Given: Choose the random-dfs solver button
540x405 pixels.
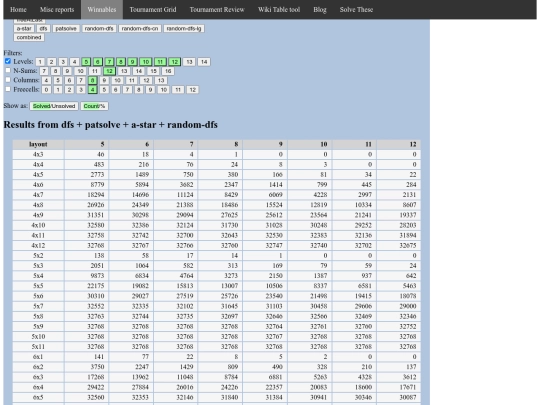Looking at the screenshot, I should (99, 29).
